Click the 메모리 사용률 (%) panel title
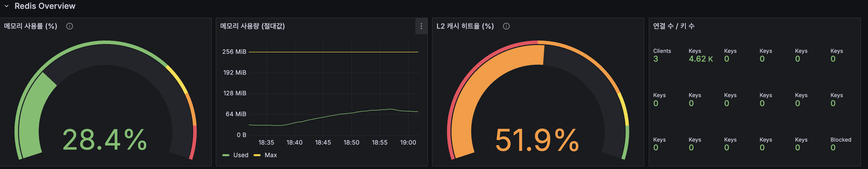Viewport: 868px width, 169px height. point(31,26)
